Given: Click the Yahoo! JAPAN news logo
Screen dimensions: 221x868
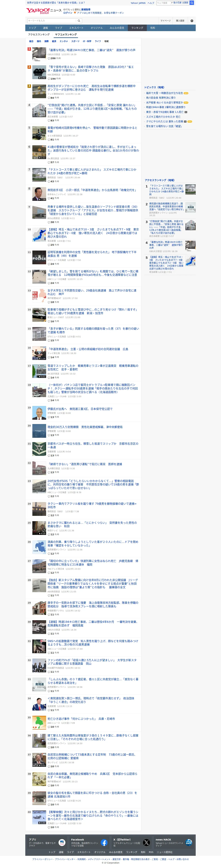Looking at the screenshot, I should pos(44,11).
